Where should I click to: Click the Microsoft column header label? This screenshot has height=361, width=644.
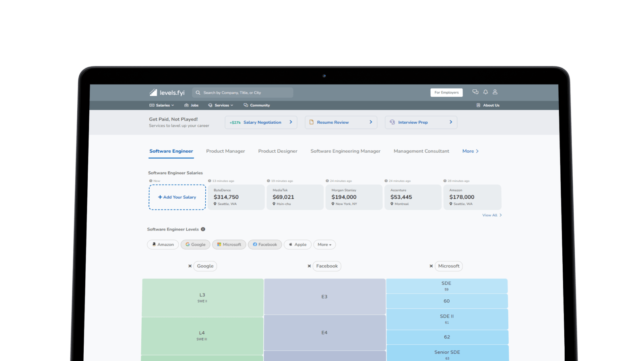pyautogui.click(x=449, y=266)
